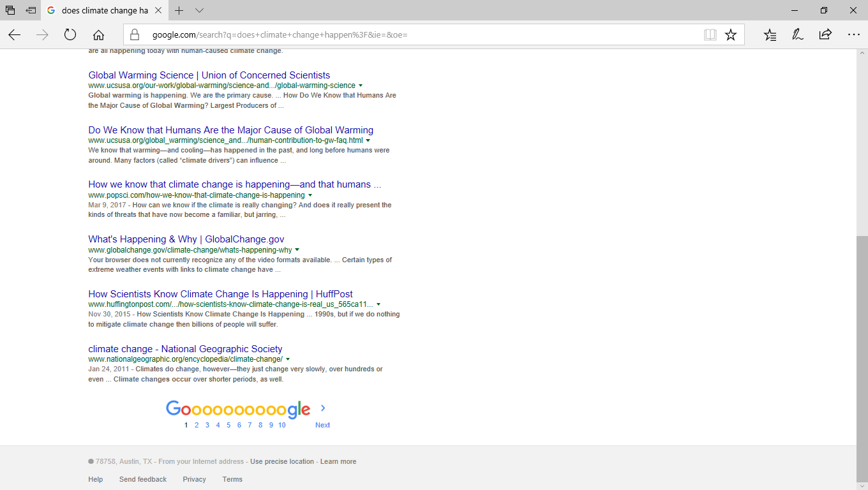Open HuffPost How Scientists Know result
The image size is (868, 490).
[x=221, y=294]
